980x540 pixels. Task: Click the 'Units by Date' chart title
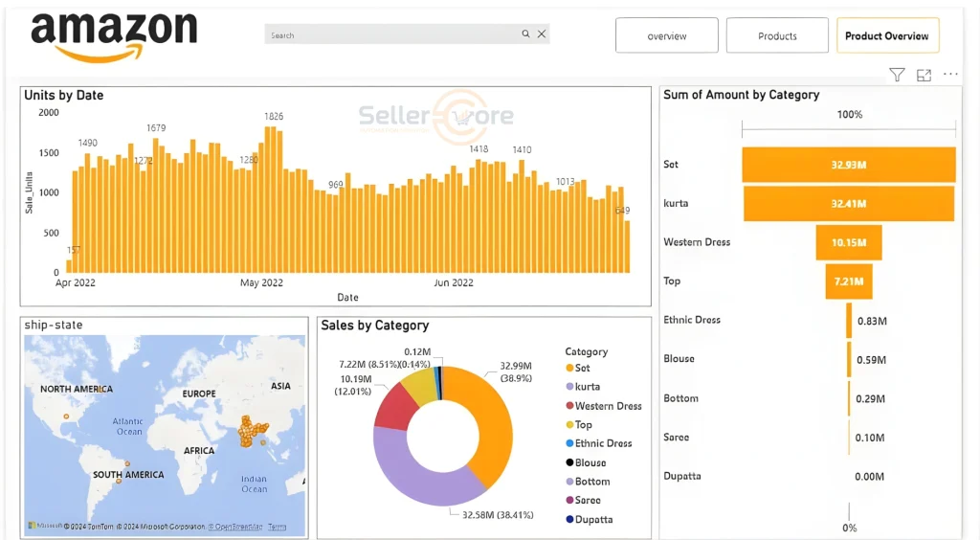(64, 95)
